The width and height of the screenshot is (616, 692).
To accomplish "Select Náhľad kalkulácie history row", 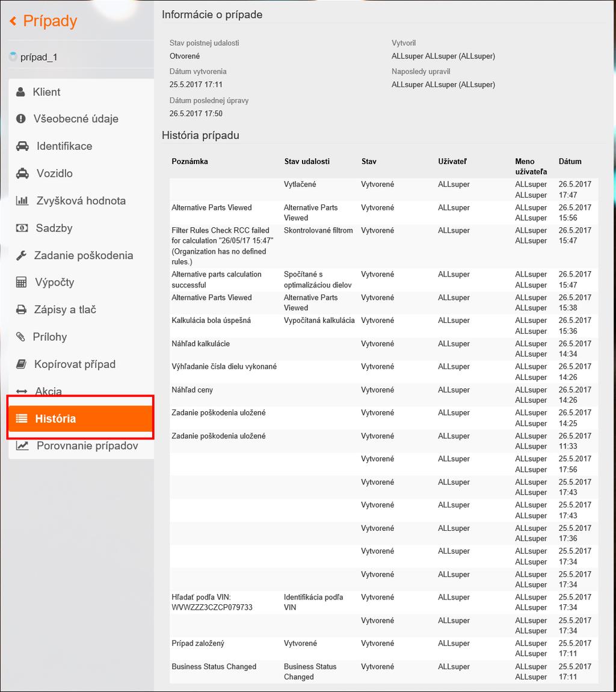I will pos(384,349).
